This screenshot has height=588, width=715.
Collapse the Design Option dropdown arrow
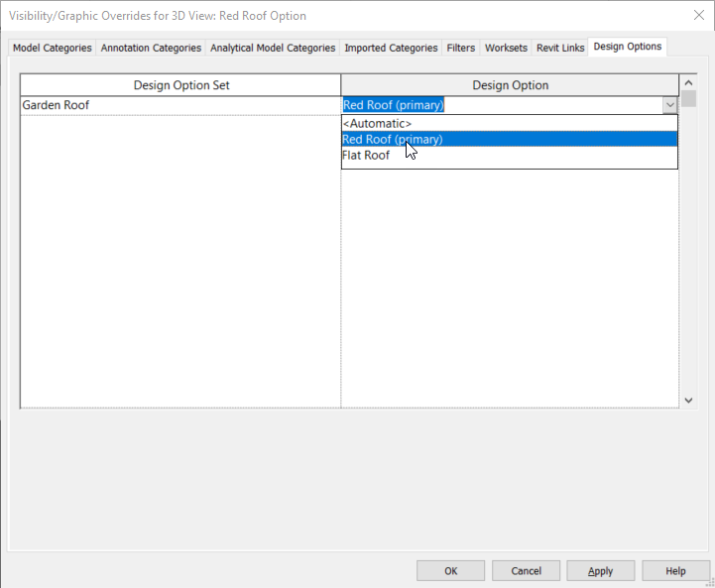point(669,105)
